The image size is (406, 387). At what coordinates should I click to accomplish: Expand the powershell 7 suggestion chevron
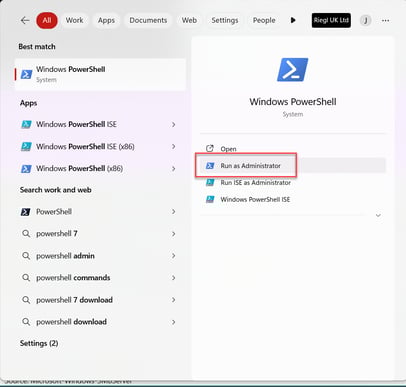(x=174, y=234)
